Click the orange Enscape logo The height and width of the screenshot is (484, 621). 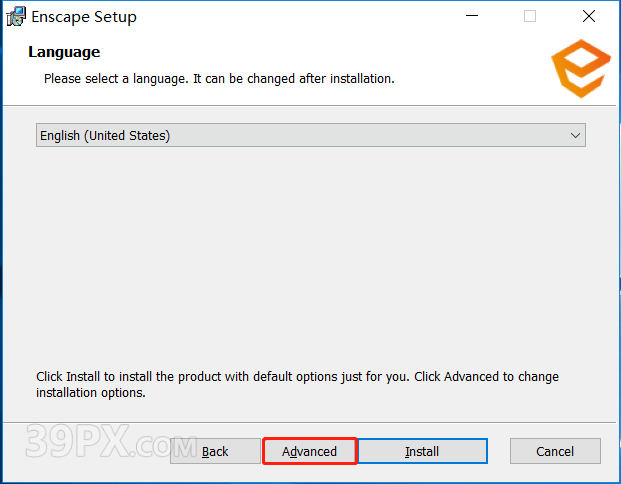(580, 69)
